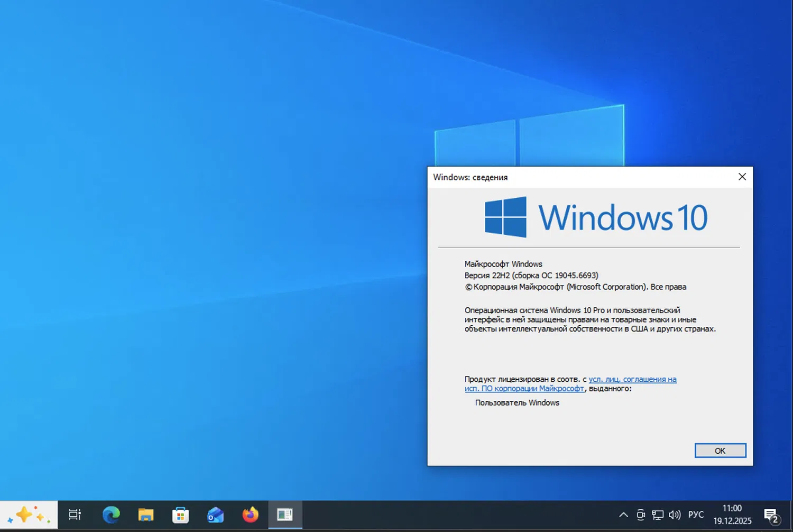The height and width of the screenshot is (532, 793).
Task: Click the clock showing 19.12.2025
Action: 732,515
